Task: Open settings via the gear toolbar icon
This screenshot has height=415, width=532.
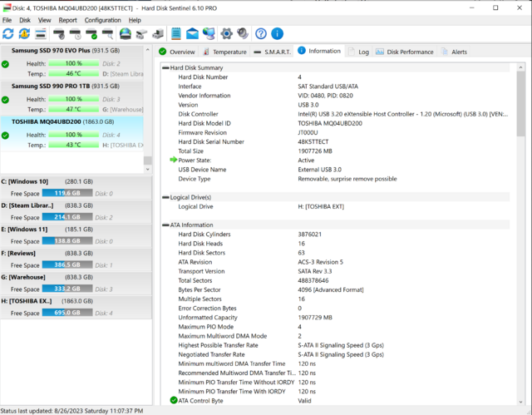Action: coord(226,34)
